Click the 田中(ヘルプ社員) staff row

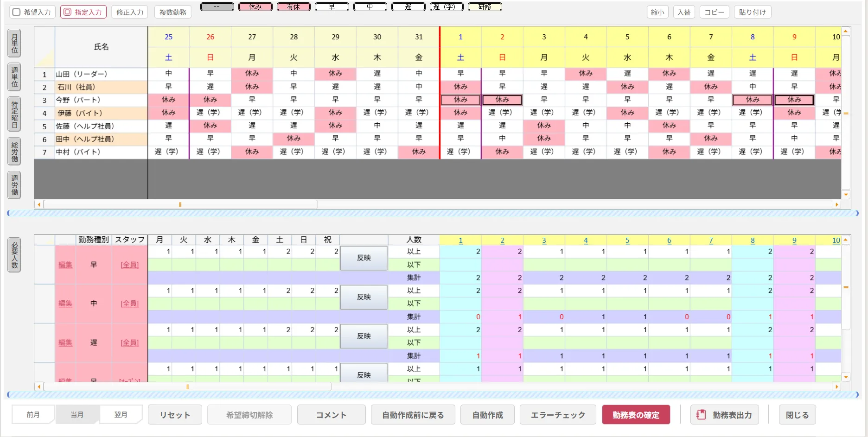click(x=101, y=139)
